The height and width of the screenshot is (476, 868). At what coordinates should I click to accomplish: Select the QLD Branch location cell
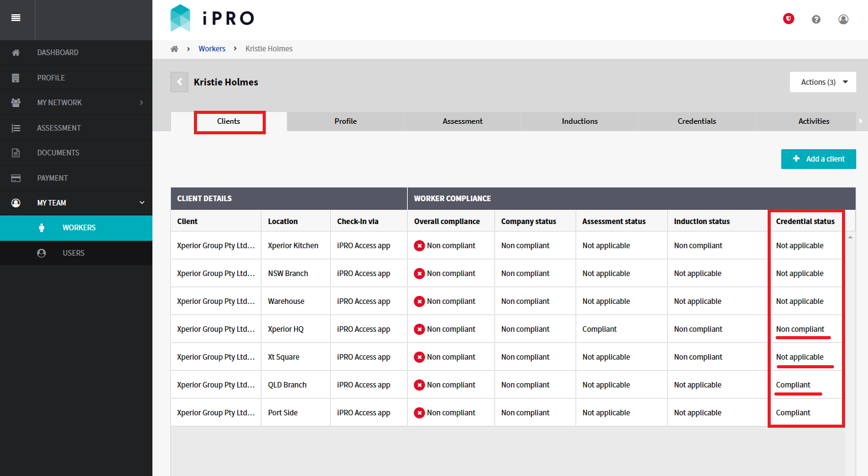296,385
